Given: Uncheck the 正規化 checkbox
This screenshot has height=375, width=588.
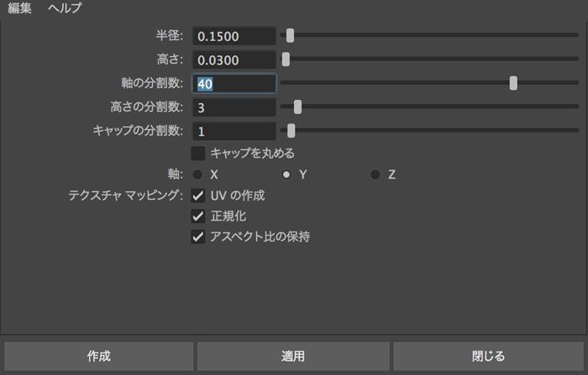Looking at the screenshot, I should point(198,216).
